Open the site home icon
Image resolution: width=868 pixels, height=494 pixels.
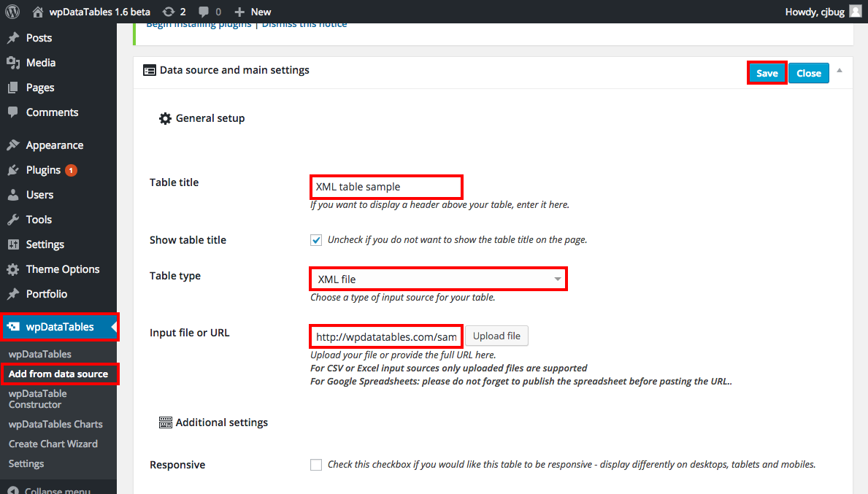click(x=38, y=12)
